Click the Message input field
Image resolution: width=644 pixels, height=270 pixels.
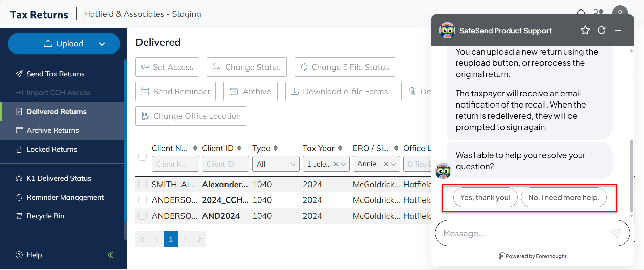click(x=521, y=233)
